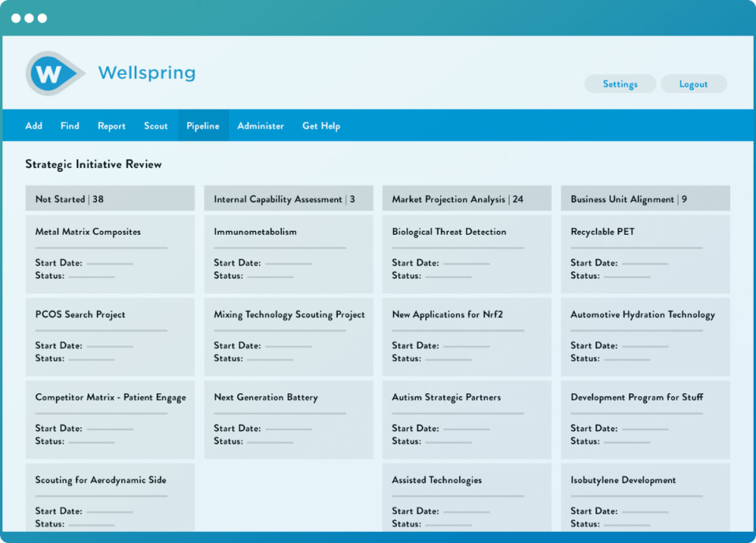Open the Recyclable PET card

coord(644,253)
